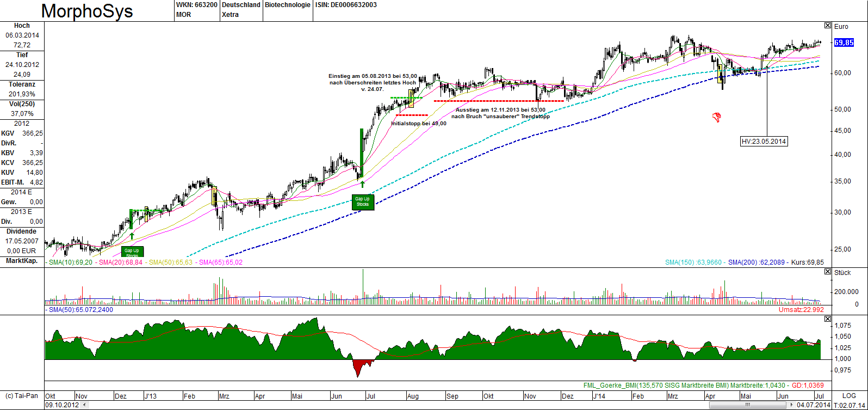Click the right scroll arrow before 04.07.2014
The height and width of the screenshot is (410, 868).
[x=791, y=405]
